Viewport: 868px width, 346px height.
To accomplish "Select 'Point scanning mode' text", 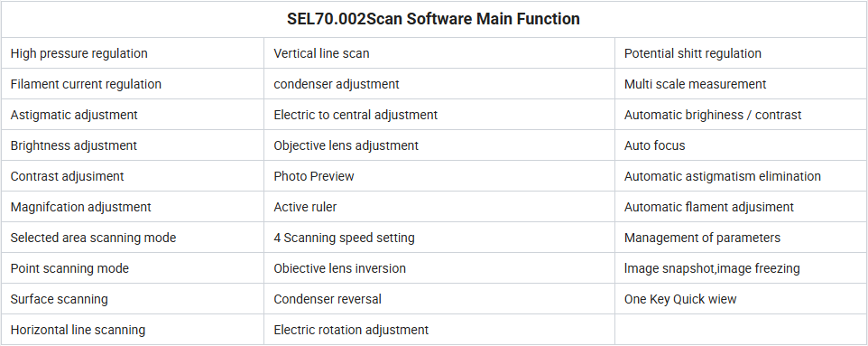I will coord(69,268).
